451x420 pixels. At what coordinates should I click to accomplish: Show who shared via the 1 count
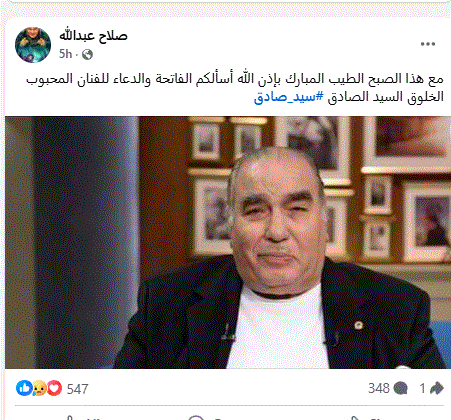(x=422, y=388)
